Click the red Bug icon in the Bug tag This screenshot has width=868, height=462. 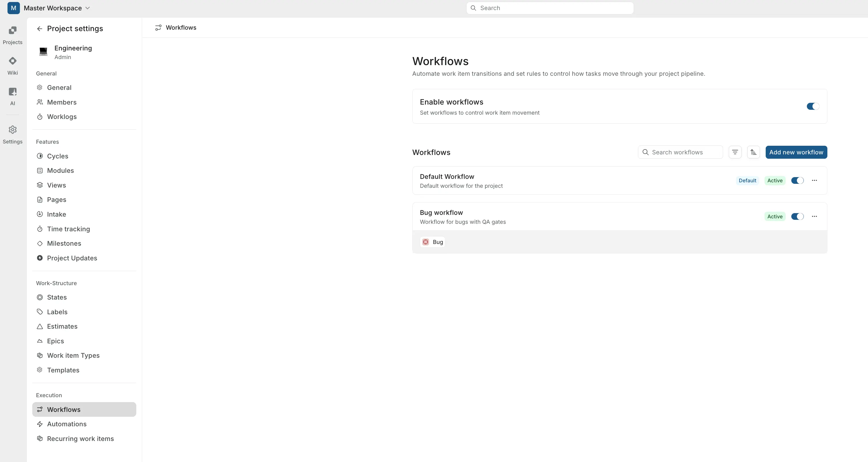[425, 242]
